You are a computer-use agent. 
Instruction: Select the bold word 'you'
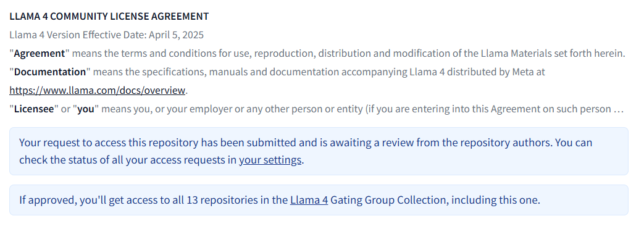(86, 109)
